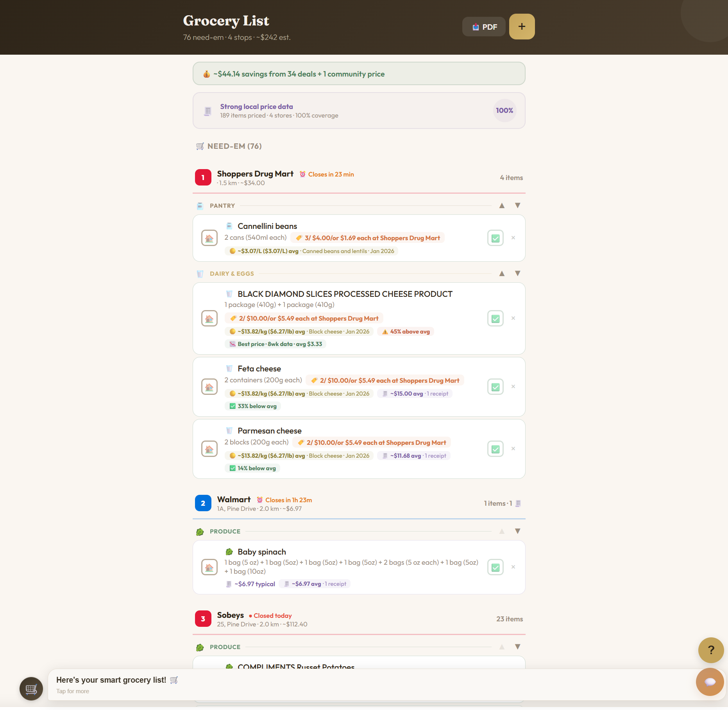
Task: Click the up arrow on the Pantry section
Action: pyautogui.click(x=502, y=205)
